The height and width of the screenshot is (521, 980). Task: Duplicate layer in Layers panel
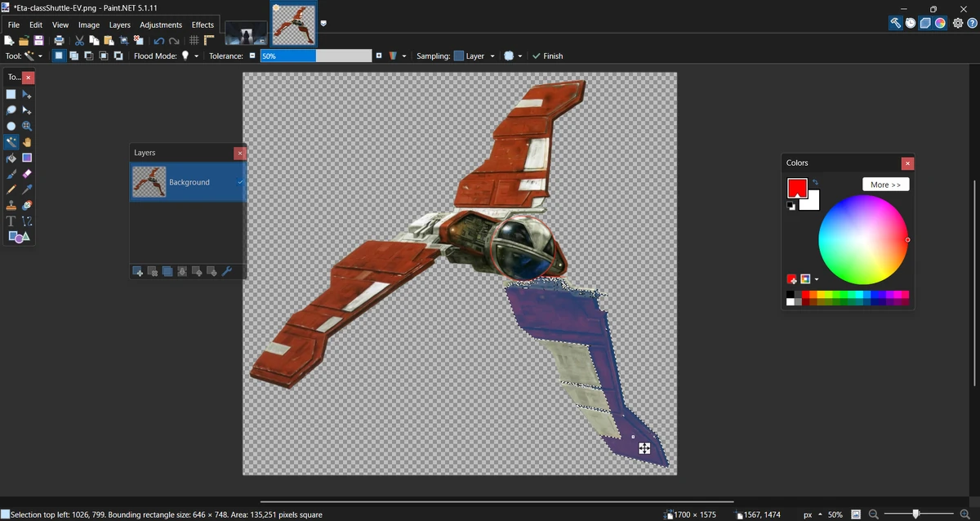coord(167,271)
